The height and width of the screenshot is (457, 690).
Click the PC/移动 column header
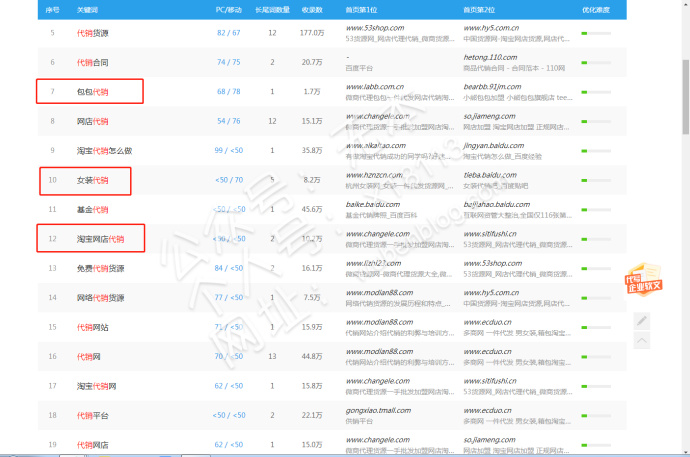click(x=228, y=10)
